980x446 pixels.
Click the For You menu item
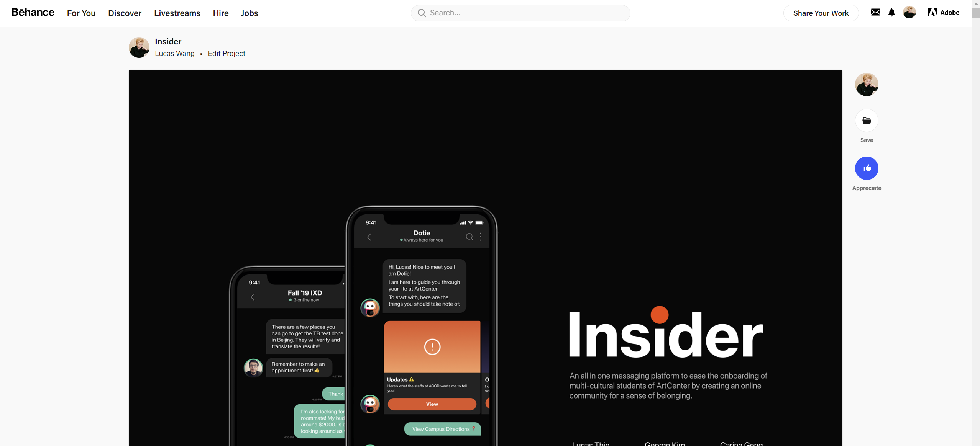(81, 13)
